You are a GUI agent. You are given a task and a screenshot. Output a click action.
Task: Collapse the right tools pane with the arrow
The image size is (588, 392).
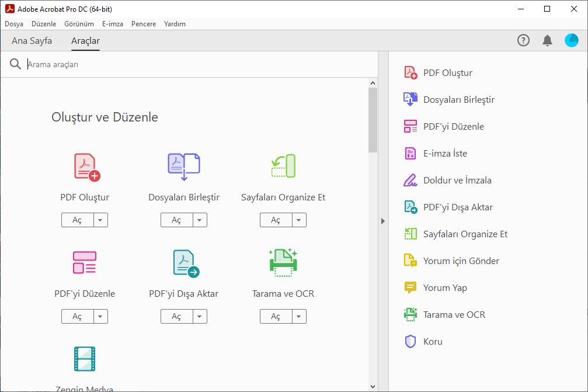tap(383, 221)
